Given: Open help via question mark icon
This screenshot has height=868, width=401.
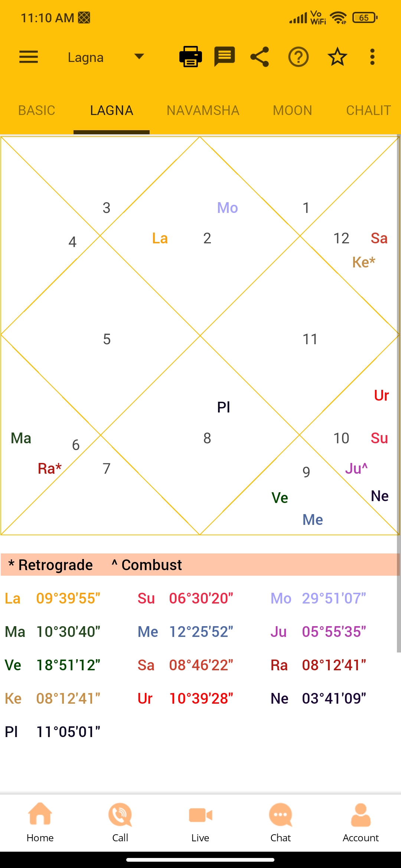Looking at the screenshot, I should 299,57.
